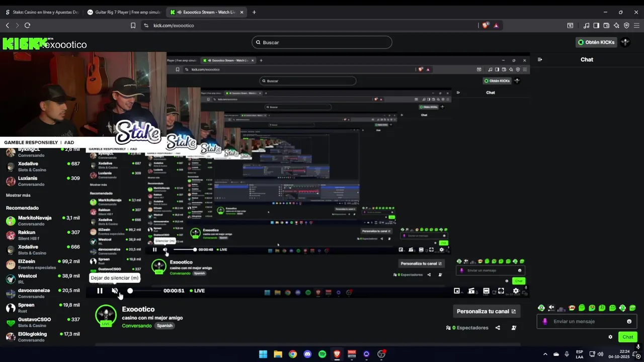
Task: Open Westcol recommended channel
Action: click(x=43, y=279)
